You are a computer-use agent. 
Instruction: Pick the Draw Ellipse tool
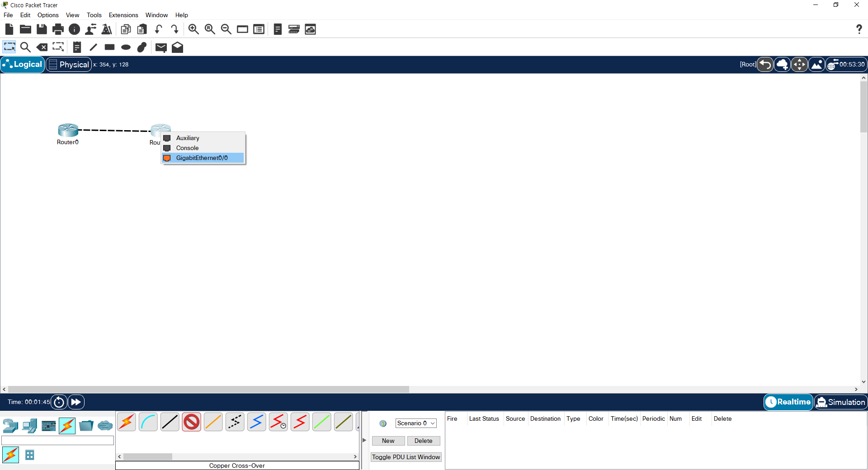(126, 47)
